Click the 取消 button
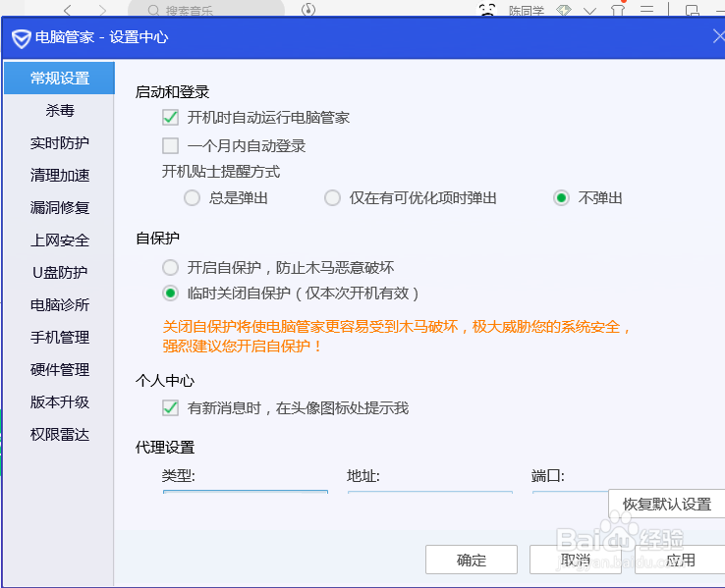 coord(576,560)
